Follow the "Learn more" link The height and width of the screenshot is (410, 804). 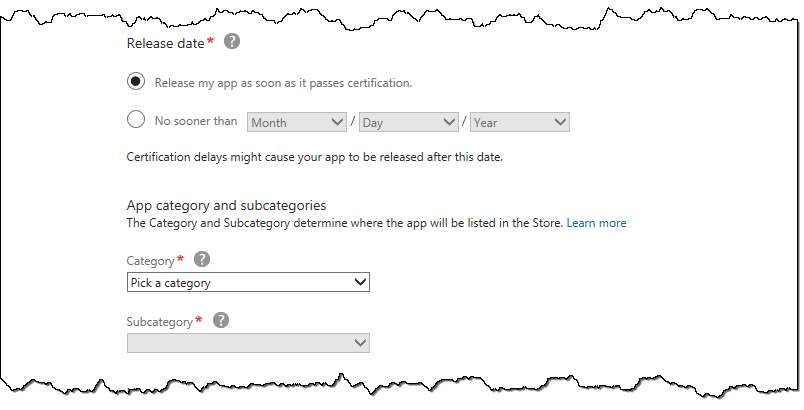click(596, 223)
